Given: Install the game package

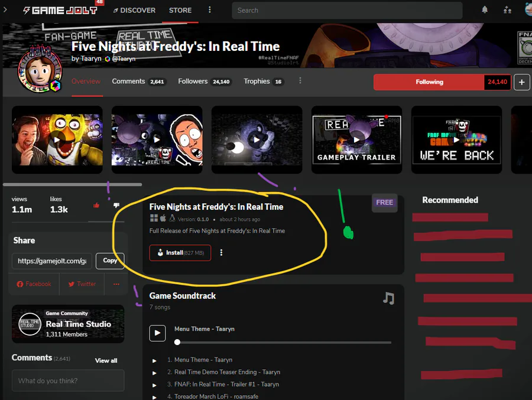Looking at the screenshot, I should click(180, 253).
